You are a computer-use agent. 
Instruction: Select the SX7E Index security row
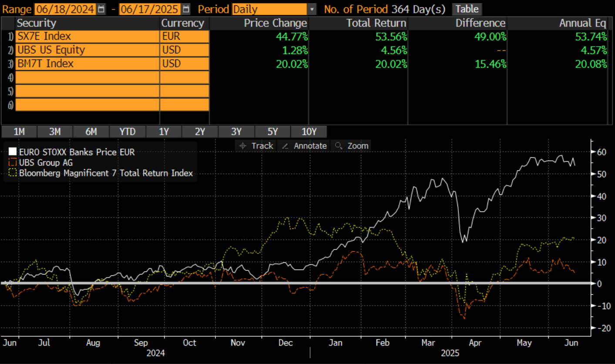click(87, 37)
